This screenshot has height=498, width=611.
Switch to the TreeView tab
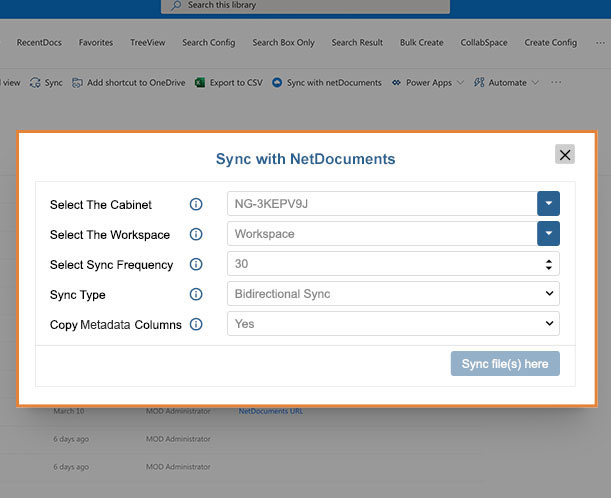[x=148, y=42]
